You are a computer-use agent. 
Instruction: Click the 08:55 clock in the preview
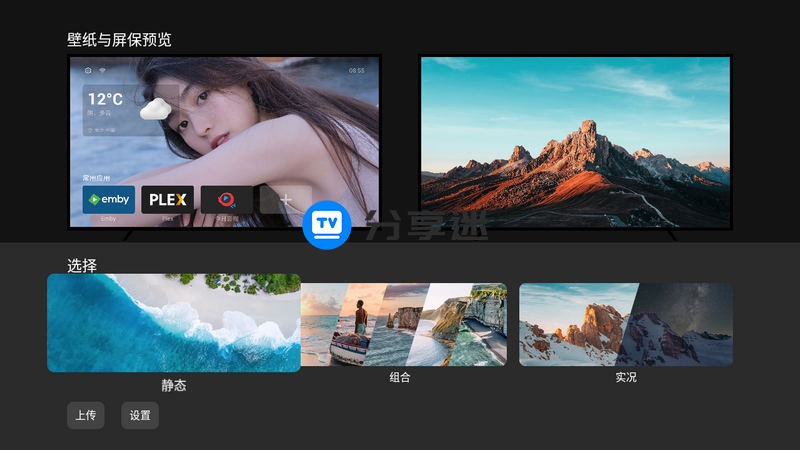click(x=356, y=71)
